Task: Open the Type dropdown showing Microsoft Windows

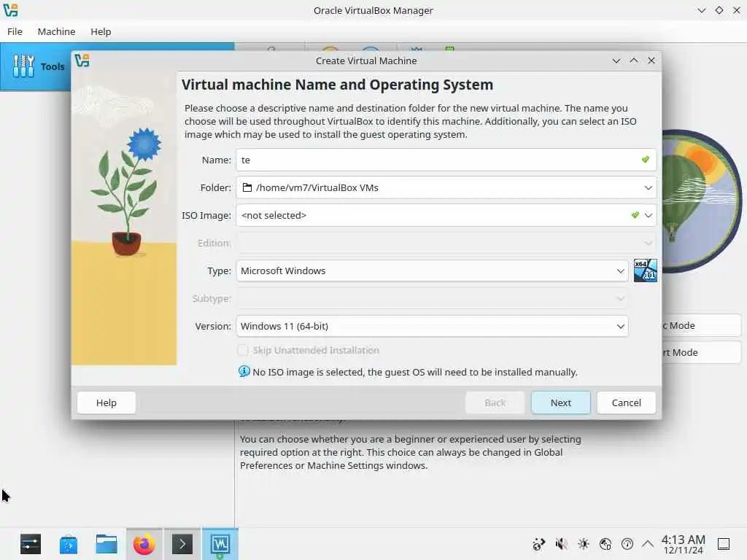Action: tap(432, 271)
